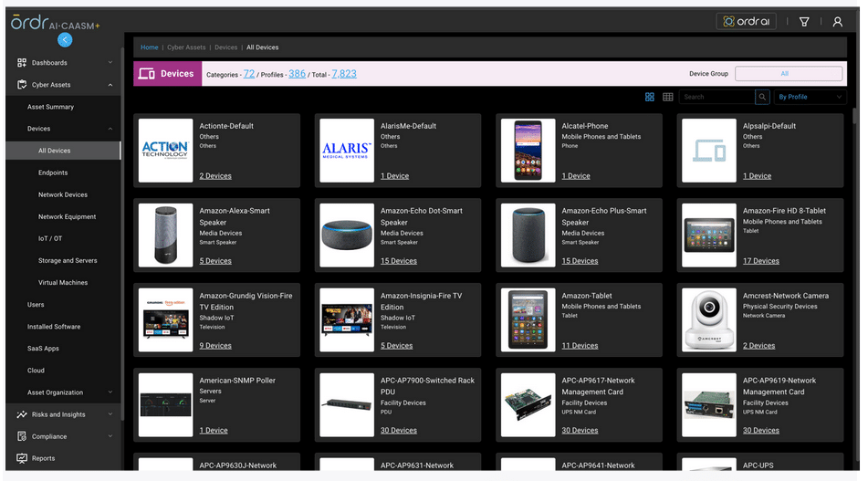Screen dimensions: 868x481
Task: Expand the Dashboards menu chevron
Action: (110, 63)
